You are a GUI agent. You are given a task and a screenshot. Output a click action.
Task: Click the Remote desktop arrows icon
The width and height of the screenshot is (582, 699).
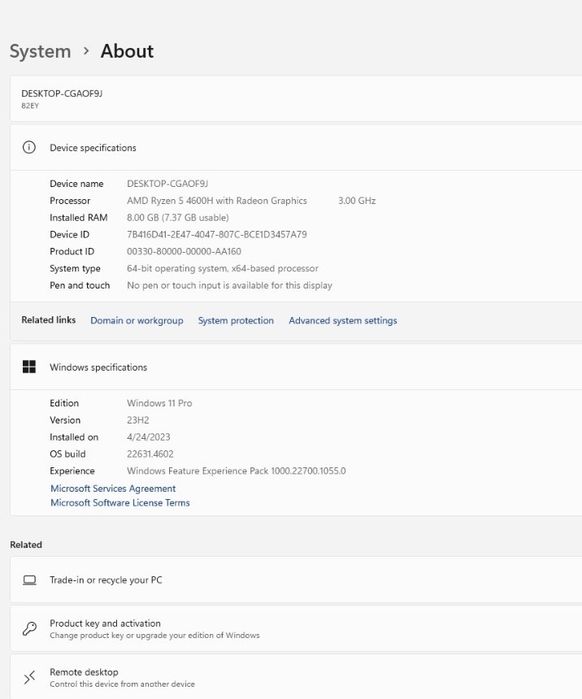(29, 678)
